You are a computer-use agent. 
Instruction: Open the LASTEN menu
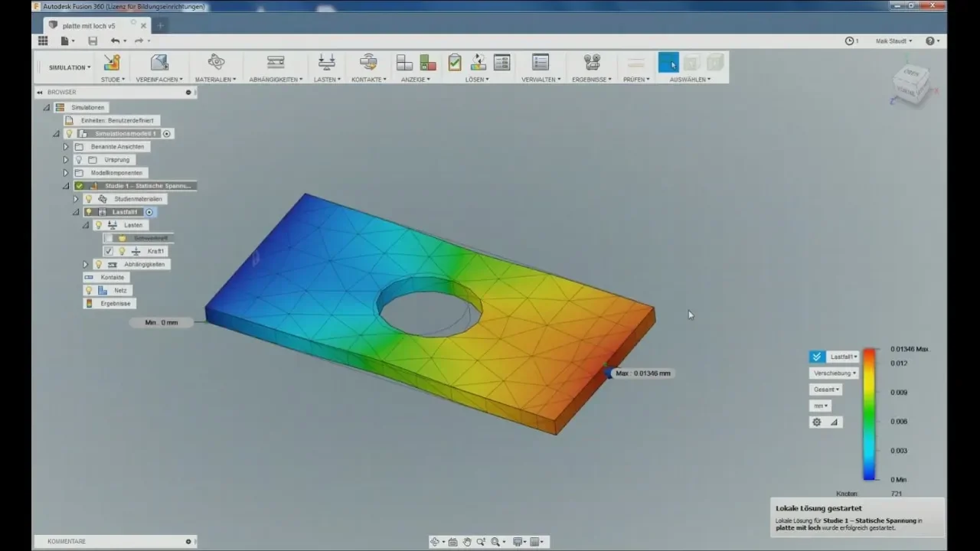pyautogui.click(x=327, y=80)
